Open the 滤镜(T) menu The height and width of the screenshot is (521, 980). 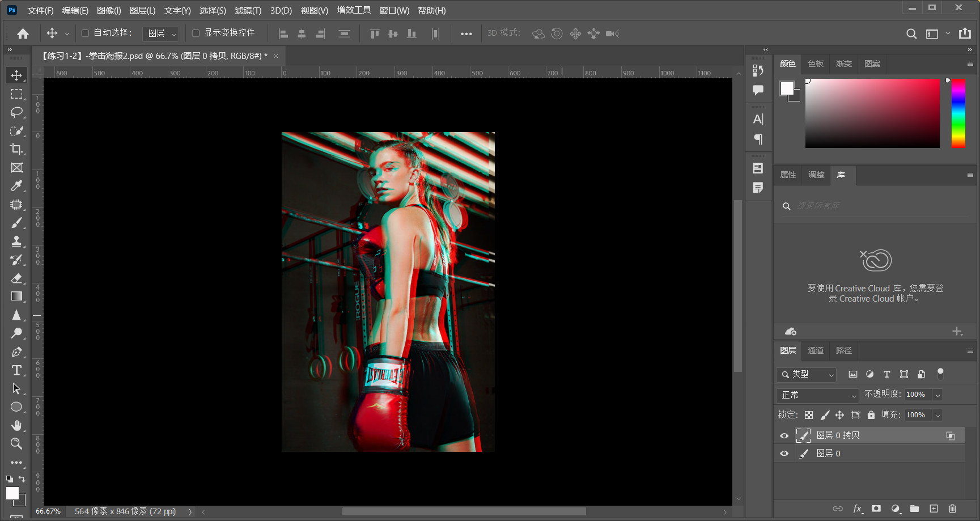point(248,10)
